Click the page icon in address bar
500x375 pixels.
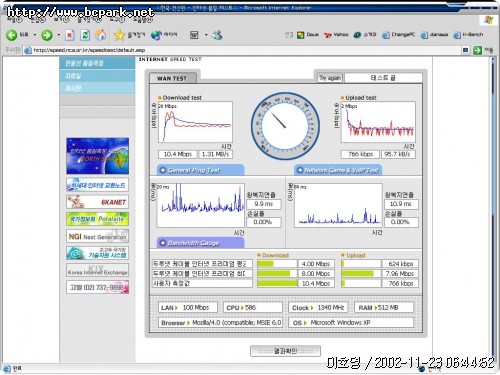click(x=28, y=50)
